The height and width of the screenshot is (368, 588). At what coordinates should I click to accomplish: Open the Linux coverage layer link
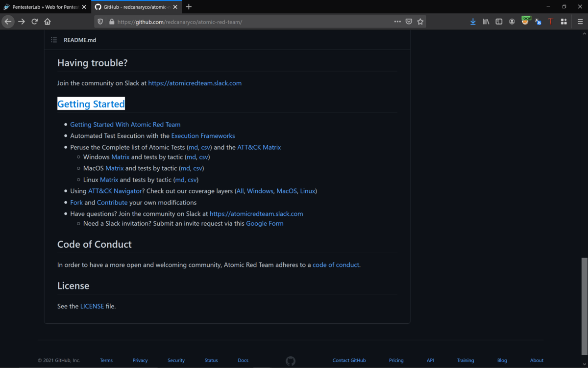(308, 191)
